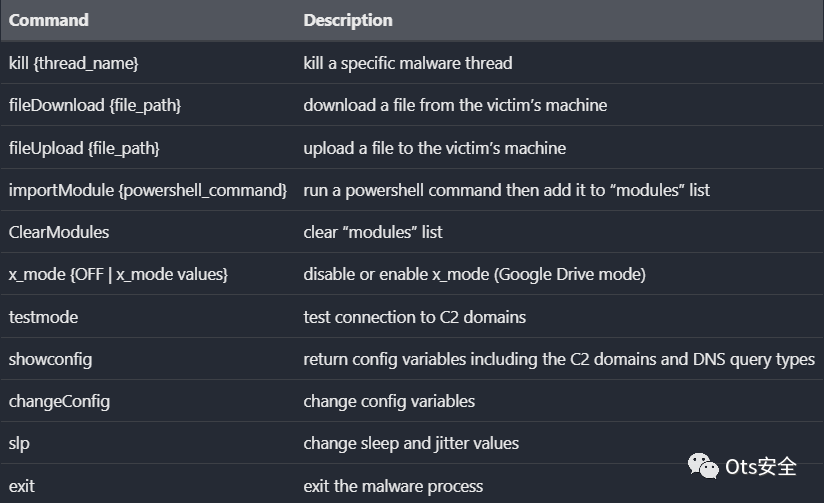The image size is (824, 503).
Task: Select the fileUpload {file_path} command cell
Action: coord(85,148)
